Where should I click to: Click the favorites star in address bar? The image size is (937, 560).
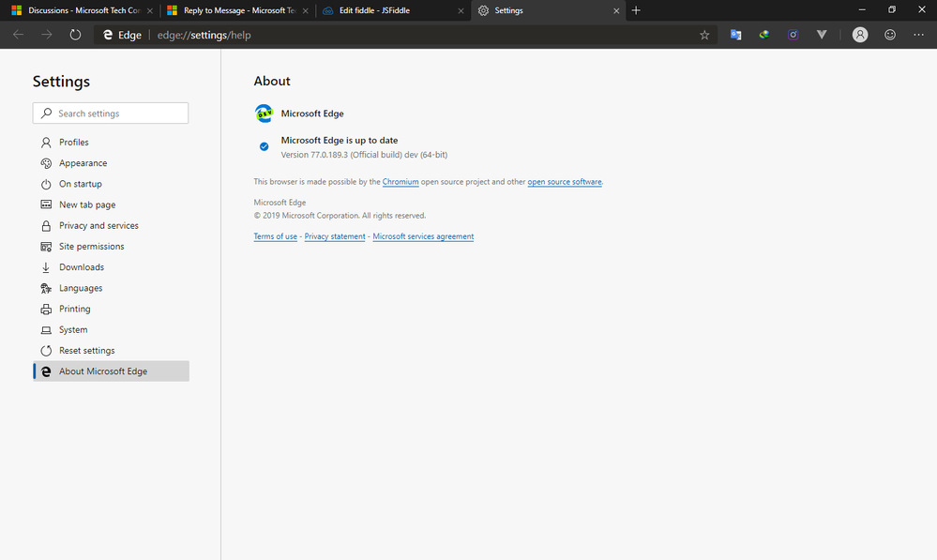click(x=704, y=35)
